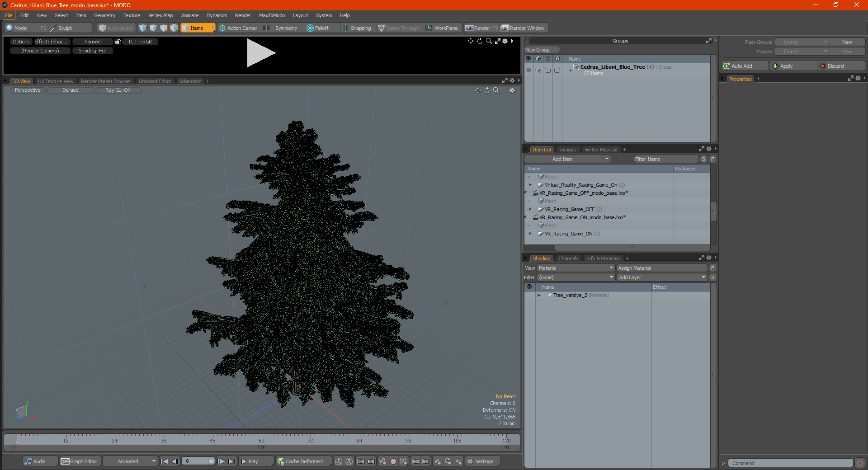868x470 pixels.
Task: Start the render preview play triangle
Action: coord(260,53)
